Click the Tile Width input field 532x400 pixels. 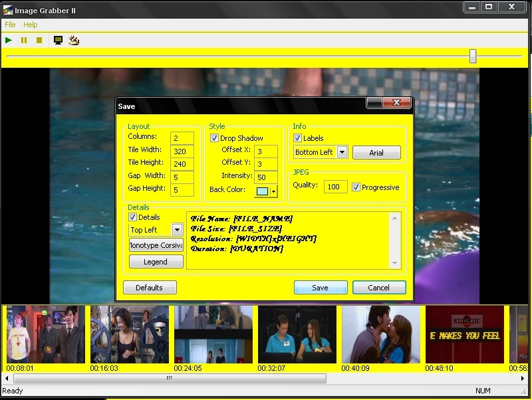tap(182, 151)
